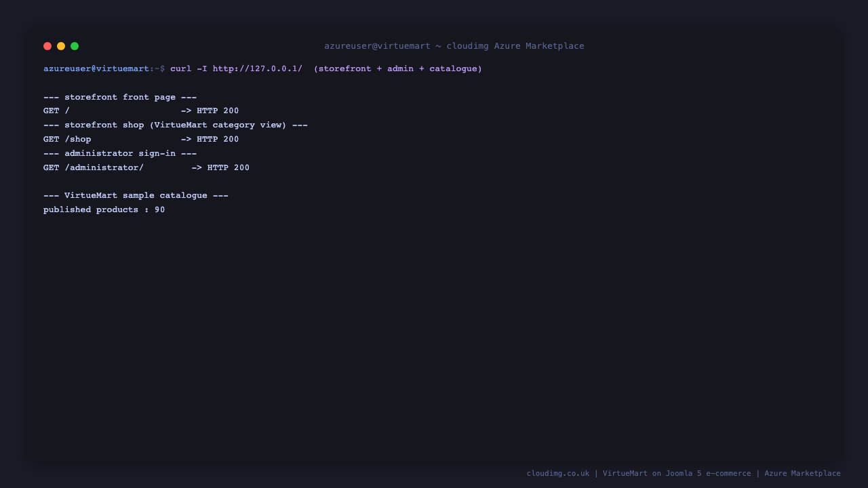This screenshot has width=868, height=488.
Task: Select the prompt azureuser@virtuemart
Action: (x=96, y=69)
